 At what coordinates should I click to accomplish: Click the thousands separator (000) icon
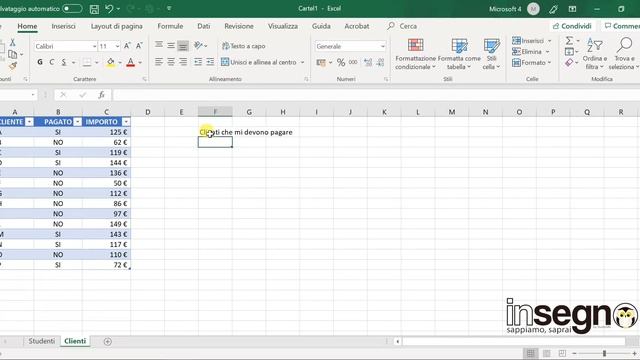(353, 62)
